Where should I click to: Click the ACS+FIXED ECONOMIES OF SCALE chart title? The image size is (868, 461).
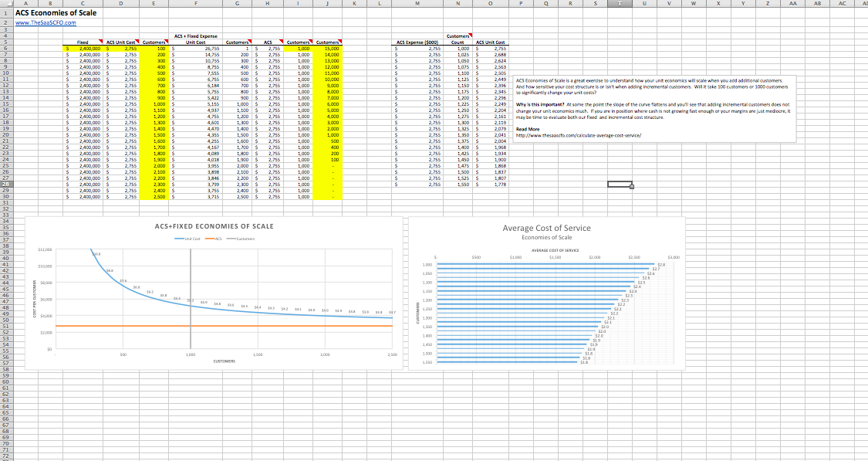tap(214, 226)
